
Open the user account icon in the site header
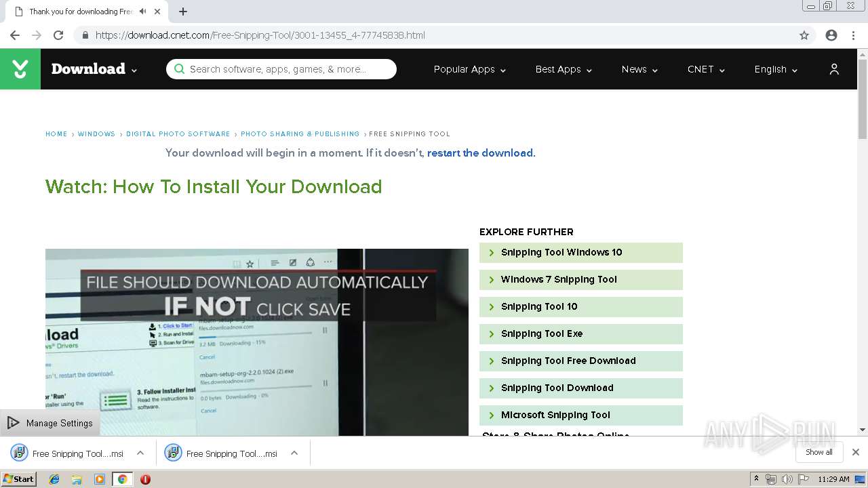(x=834, y=69)
